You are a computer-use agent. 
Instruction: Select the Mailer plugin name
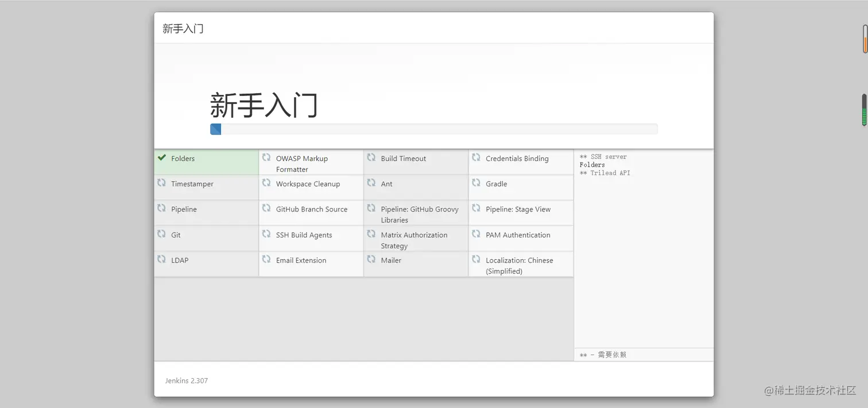392,260
